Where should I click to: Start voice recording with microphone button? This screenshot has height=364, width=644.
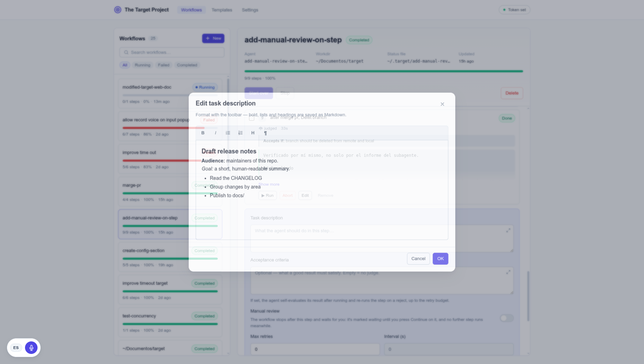(x=31, y=348)
